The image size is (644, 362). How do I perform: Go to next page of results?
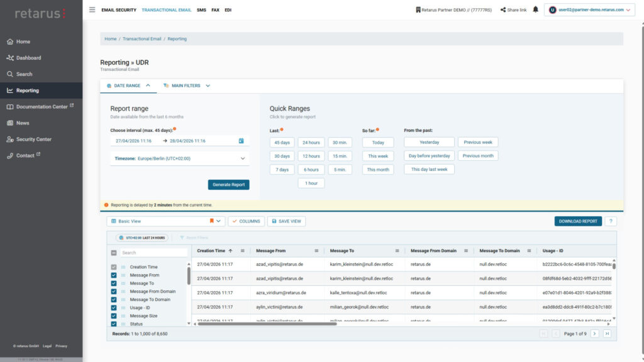(x=594, y=334)
